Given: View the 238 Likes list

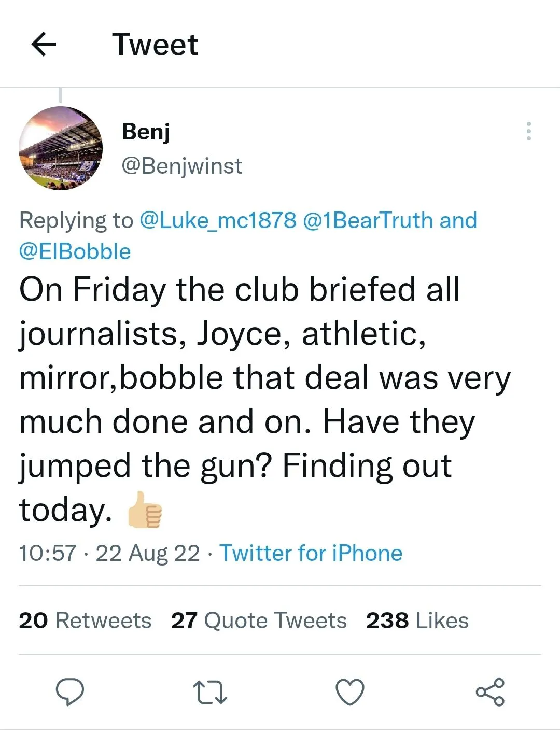Looking at the screenshot, I should (417, 620).
